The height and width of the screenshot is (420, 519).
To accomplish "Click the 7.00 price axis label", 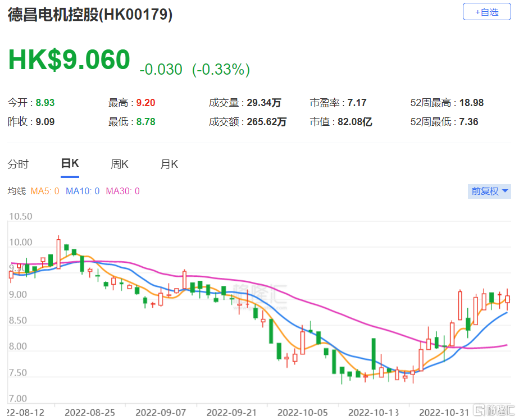I will [x=18, y=399].
